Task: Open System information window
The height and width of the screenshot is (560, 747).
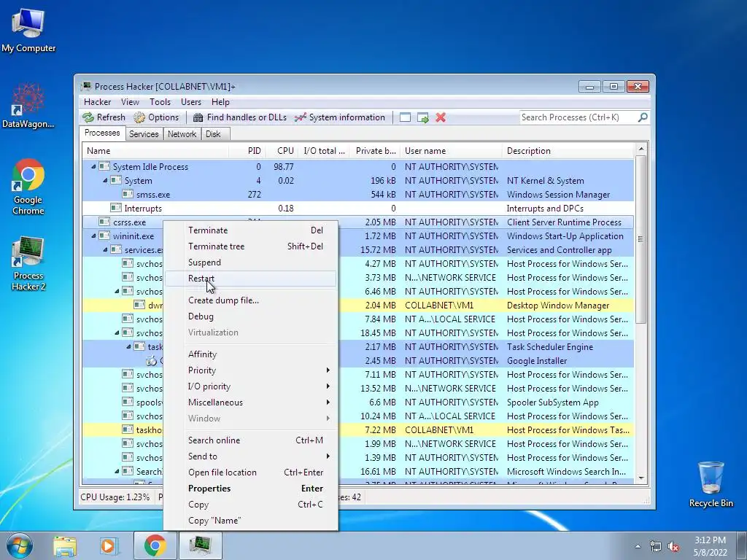Action: 340,117
